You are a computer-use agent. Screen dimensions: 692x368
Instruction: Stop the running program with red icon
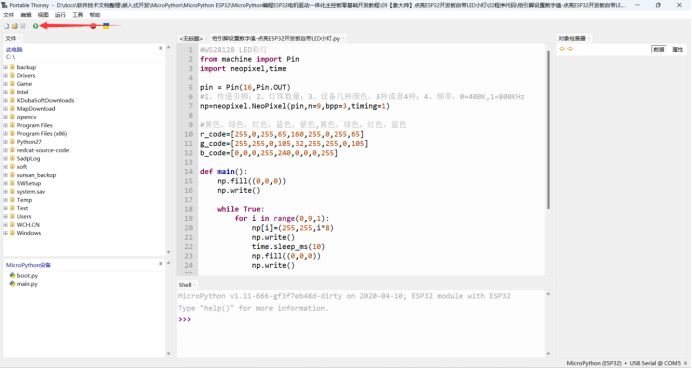pyautogui.click(x=93, y=26)
